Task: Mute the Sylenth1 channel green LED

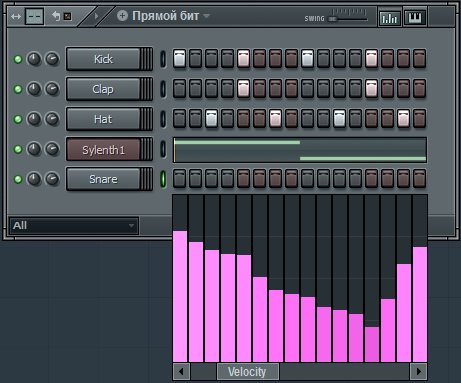Action: click(x=18, y=149)
